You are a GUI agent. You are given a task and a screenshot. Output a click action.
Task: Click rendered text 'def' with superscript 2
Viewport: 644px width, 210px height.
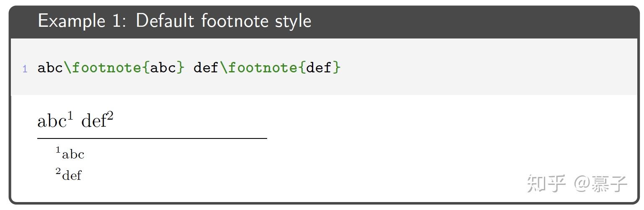(x=97, y=120)
